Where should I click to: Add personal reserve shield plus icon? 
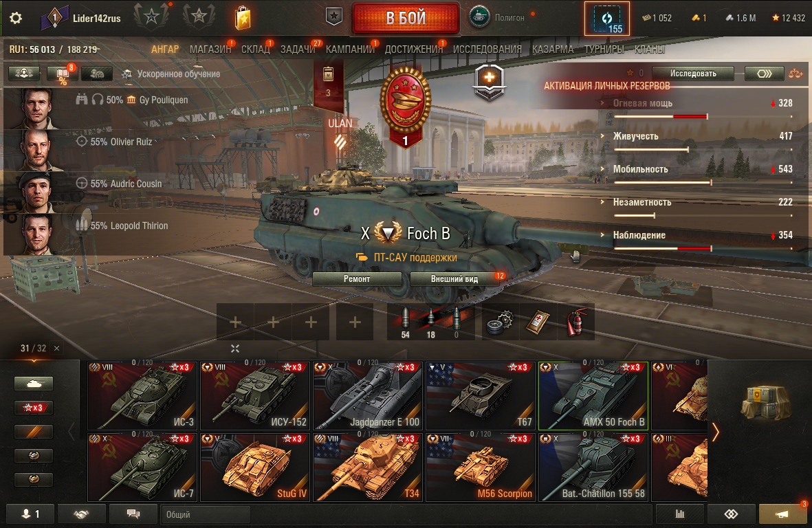489,81
